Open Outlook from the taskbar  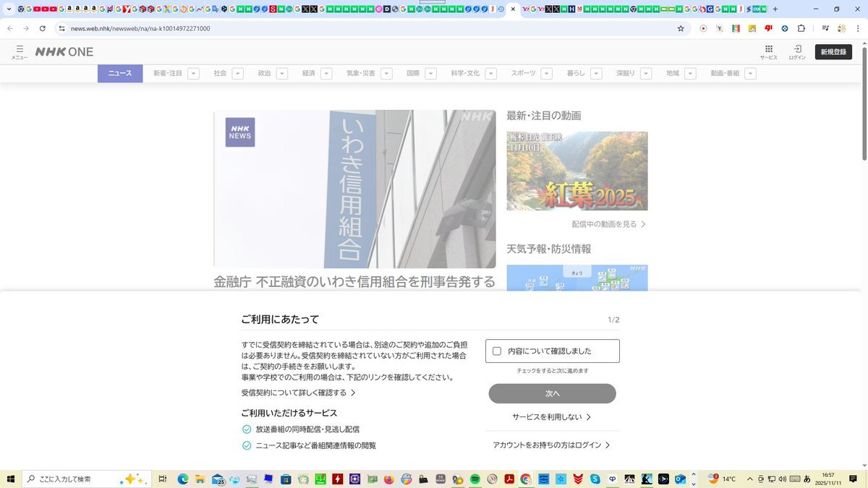[680, 479]
